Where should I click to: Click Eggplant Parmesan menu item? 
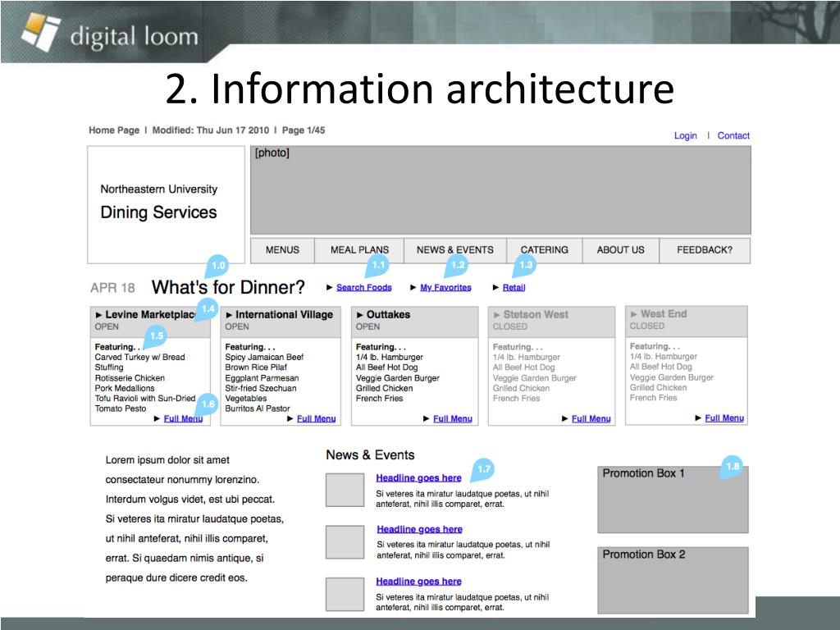point(262,378)
